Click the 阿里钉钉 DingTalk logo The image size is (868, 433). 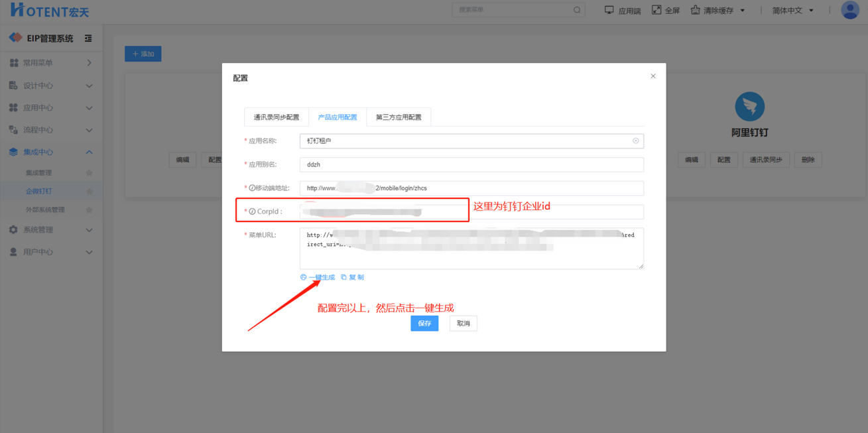pos(750,107)
